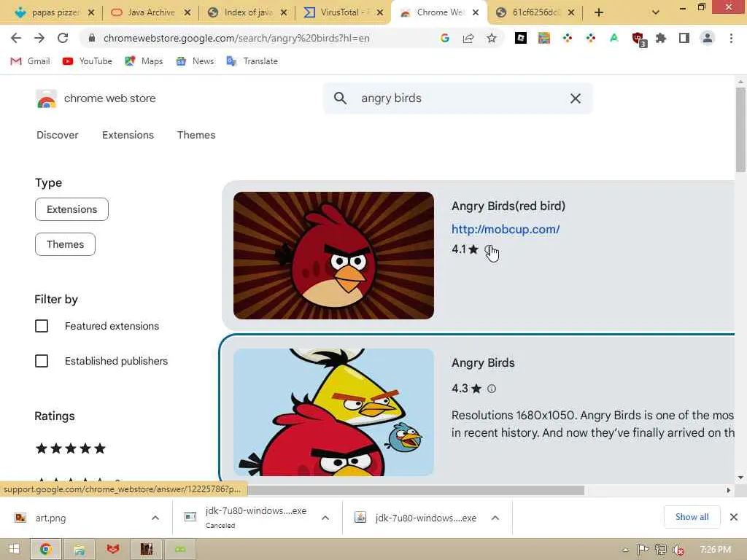
Task: Select the five star rating filter
Action: coord(71,448)
